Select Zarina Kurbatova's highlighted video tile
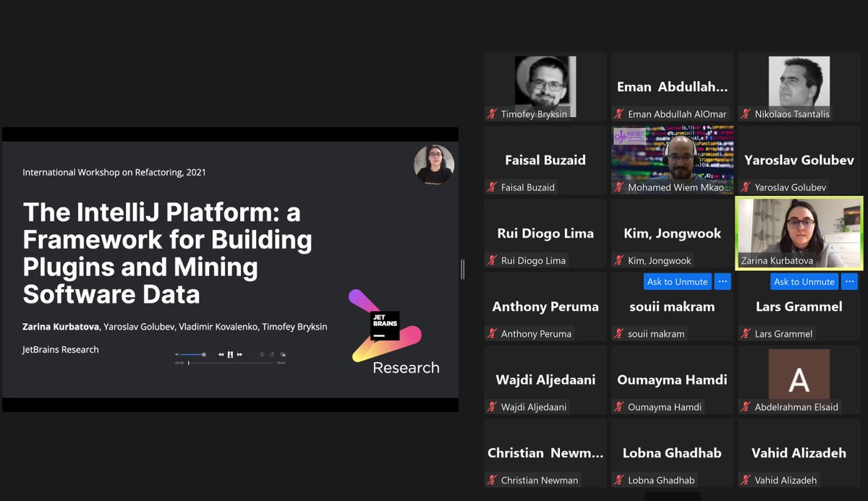 click(799, 233)
